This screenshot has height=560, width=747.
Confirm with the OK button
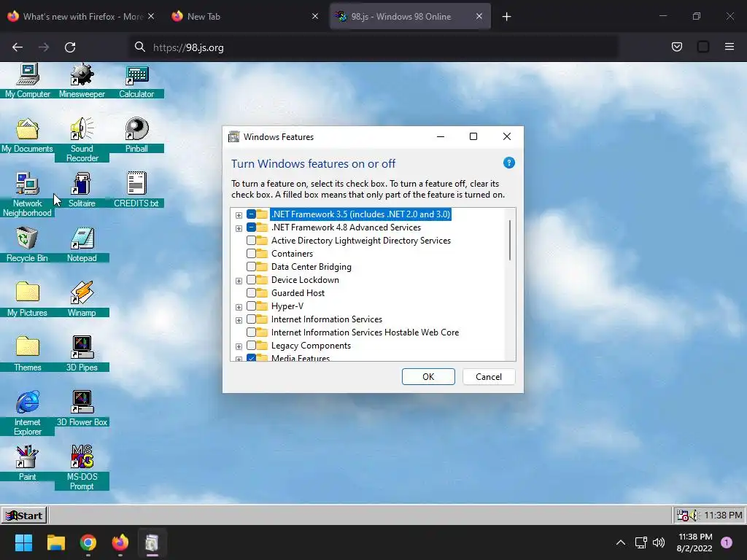[x=428, y=377]
